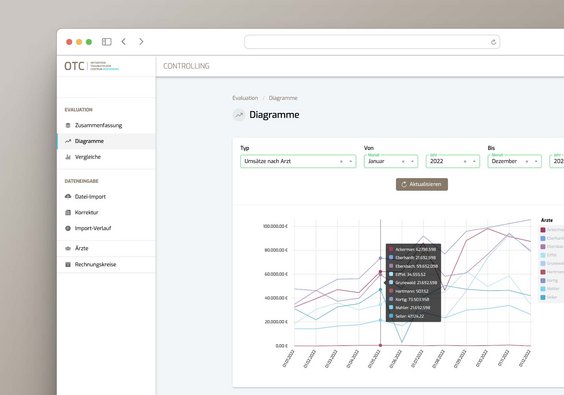Click the 100.000,00 € axis label
This screenshot has height=395, width=564.
click(275, 226)
